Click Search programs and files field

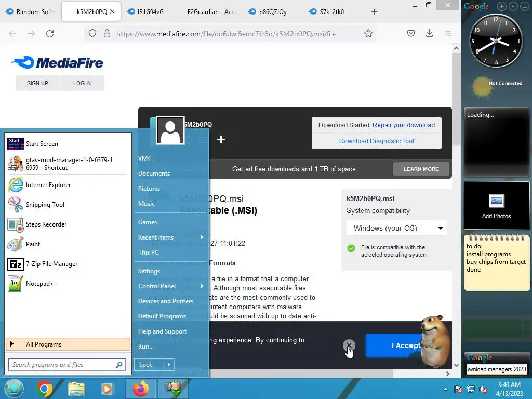click(x=67, y=364)
